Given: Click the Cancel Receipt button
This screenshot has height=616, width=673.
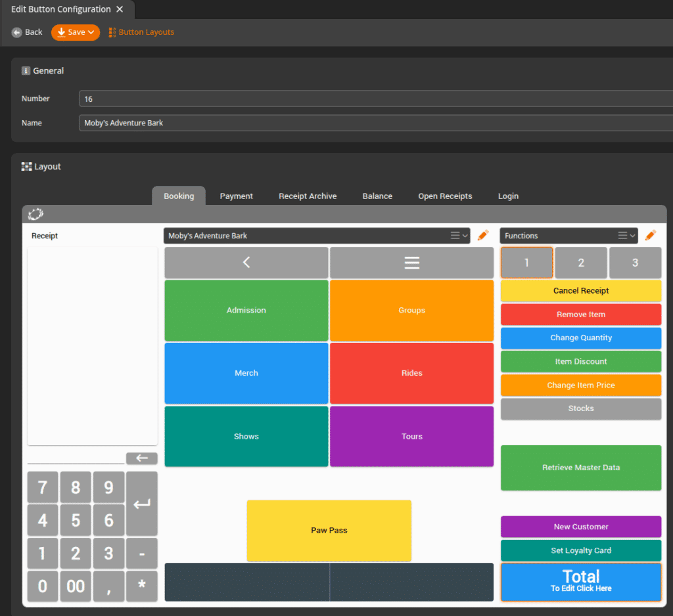Looking at the screenshot, I should point(581,291).
